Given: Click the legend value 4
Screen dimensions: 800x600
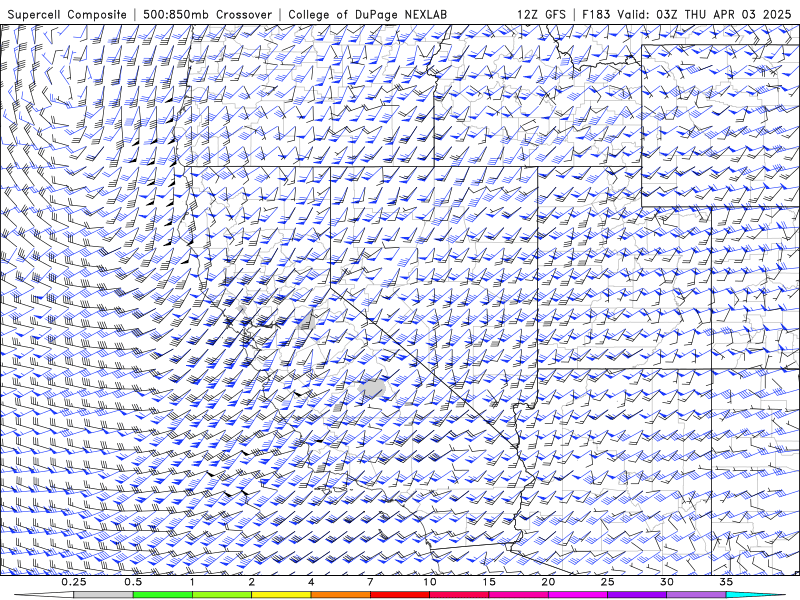Looking at the screenshot, I should point(311,582).
